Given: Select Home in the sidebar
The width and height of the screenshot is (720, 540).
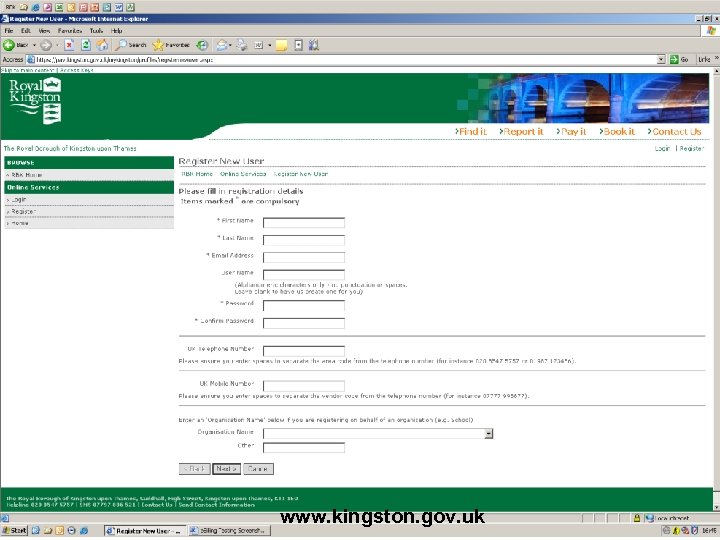Looking at the screenshot, I should tap(89, 223).
